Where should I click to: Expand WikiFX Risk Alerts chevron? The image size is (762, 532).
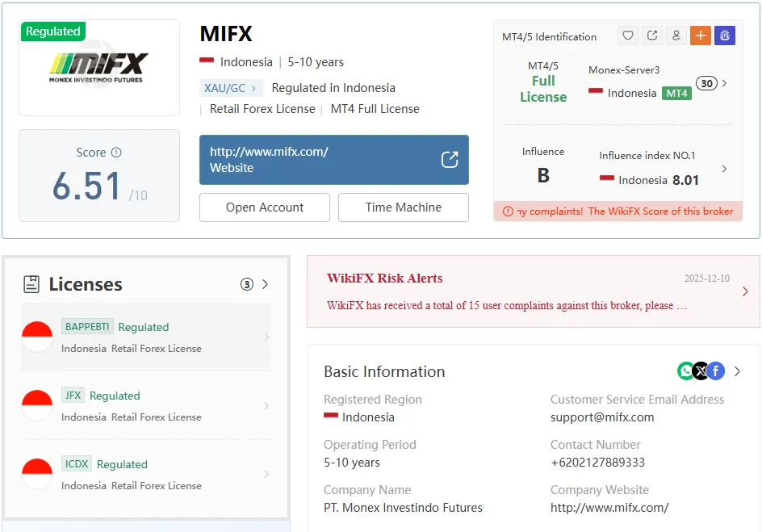coord(746,291)
